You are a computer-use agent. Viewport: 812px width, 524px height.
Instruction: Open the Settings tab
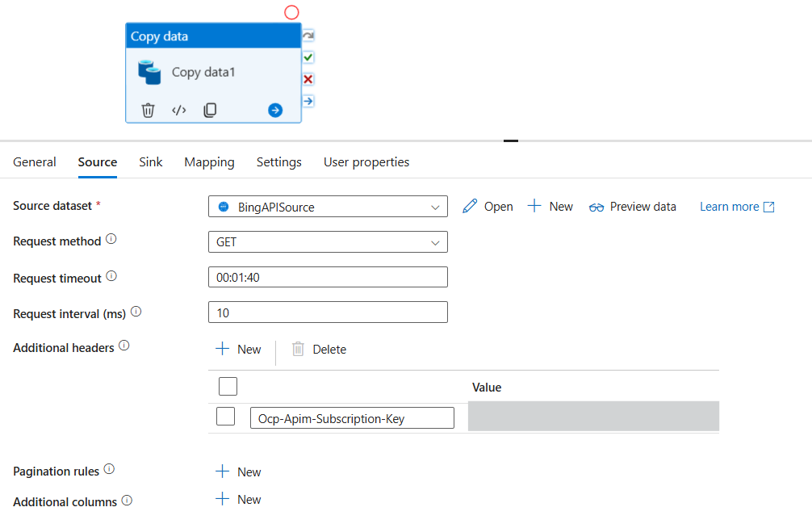pyautogui.click(x=279, y=162)
